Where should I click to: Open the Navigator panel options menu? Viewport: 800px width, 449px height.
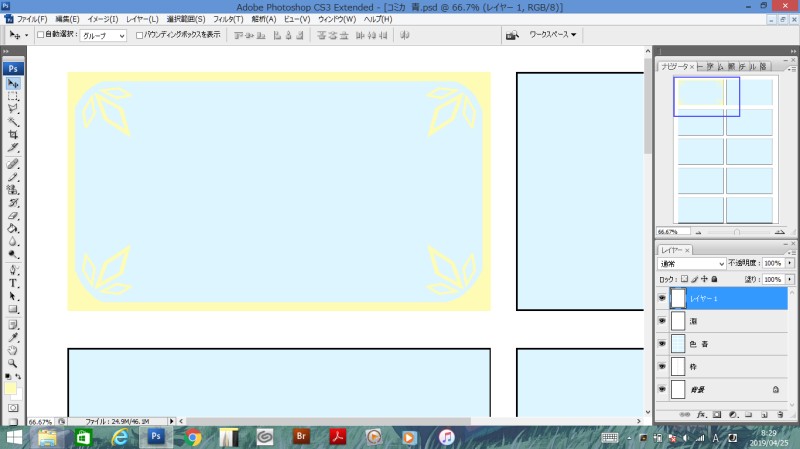792,68
